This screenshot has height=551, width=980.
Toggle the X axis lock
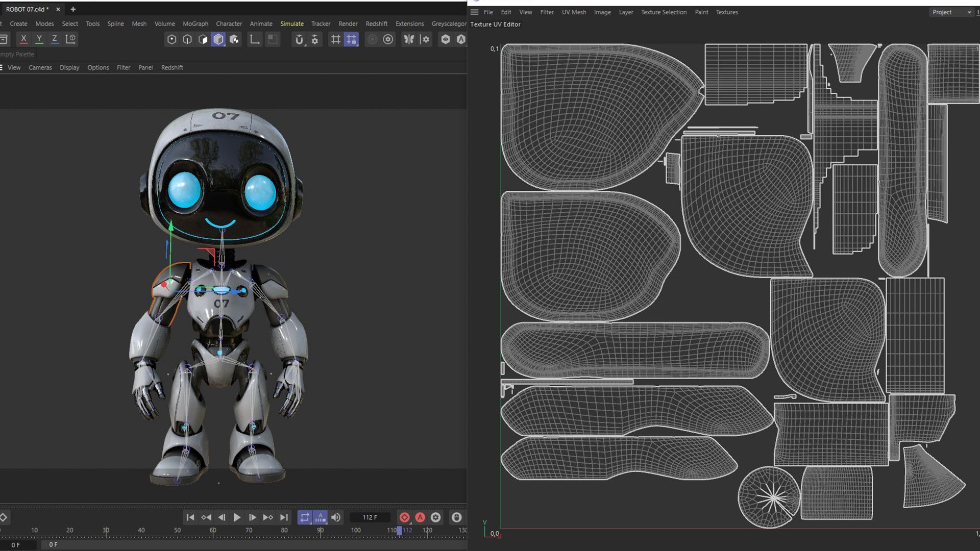[x=23, y=39]
